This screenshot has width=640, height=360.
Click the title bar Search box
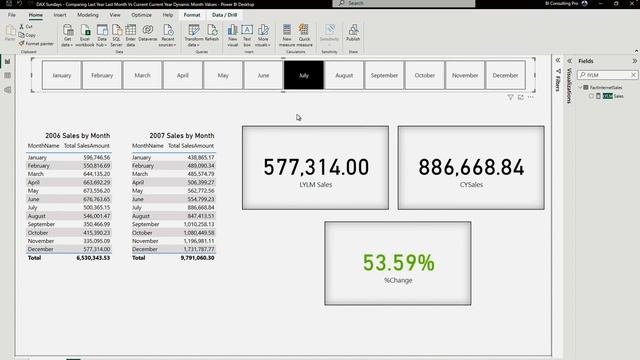click(x=404, y=3)
